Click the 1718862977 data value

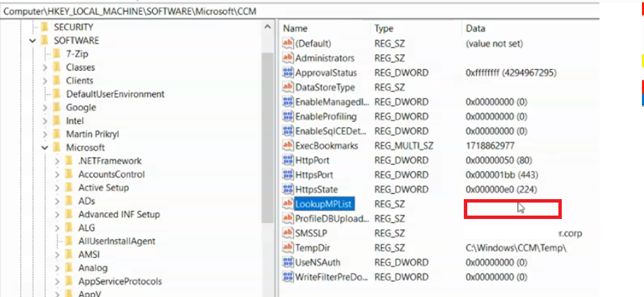[490, 146]
